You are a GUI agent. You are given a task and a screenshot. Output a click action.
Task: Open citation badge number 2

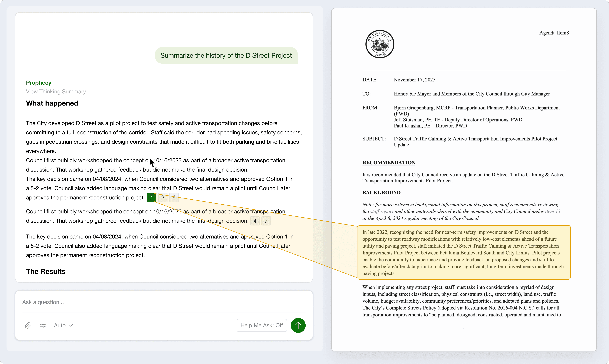click(162, 198)
